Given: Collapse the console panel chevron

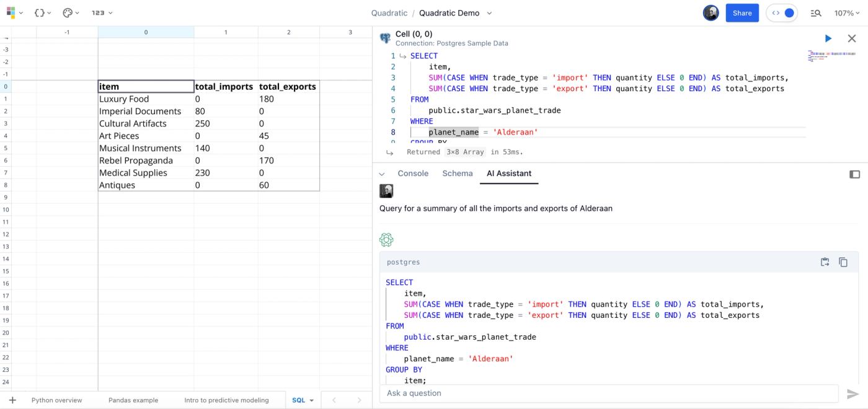Looking at the screenshot, I should pyautogui.click(x=382, y=174).
